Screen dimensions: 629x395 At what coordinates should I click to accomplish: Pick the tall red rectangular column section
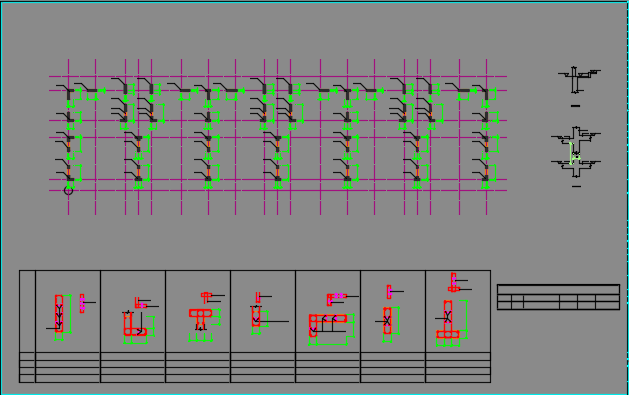(x=59, y=314)
